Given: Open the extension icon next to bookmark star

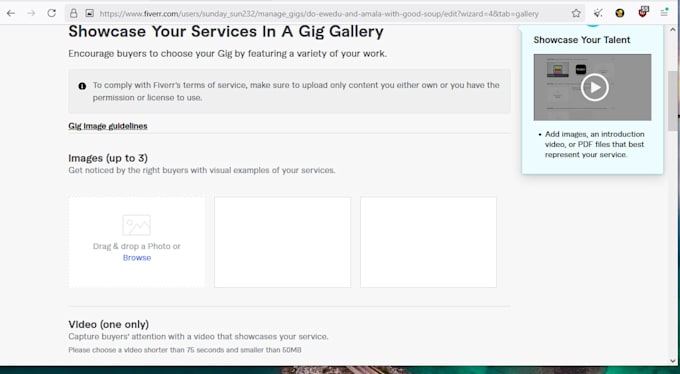Looking at the screenshot, I should click(x=598, y=13).
